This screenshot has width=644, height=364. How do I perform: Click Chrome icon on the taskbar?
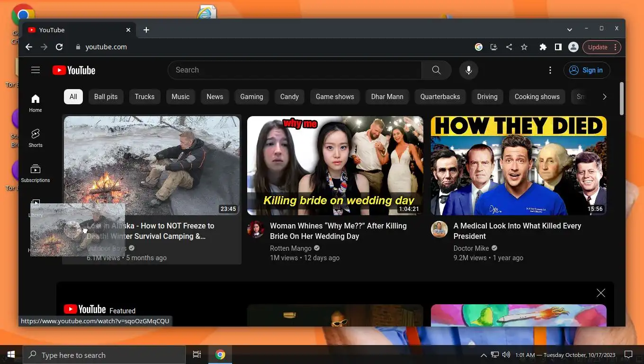220,355
